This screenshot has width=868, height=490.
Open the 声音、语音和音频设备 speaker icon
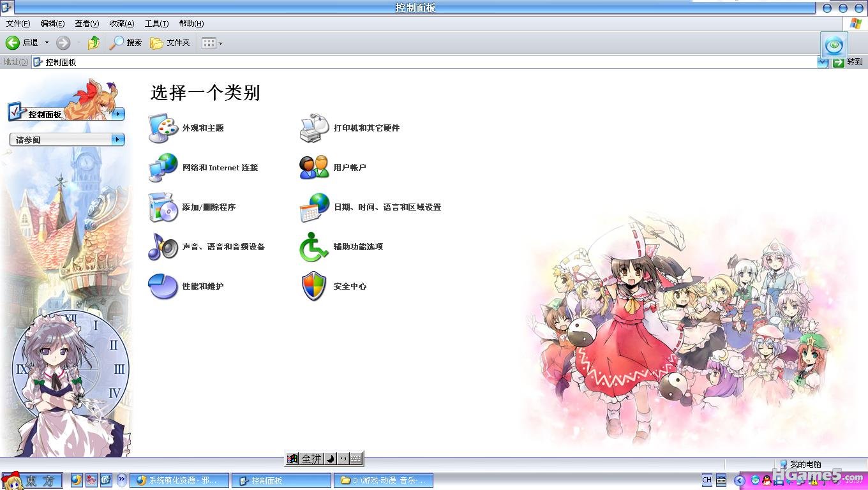pyautogui.click(x=163, y=247)
